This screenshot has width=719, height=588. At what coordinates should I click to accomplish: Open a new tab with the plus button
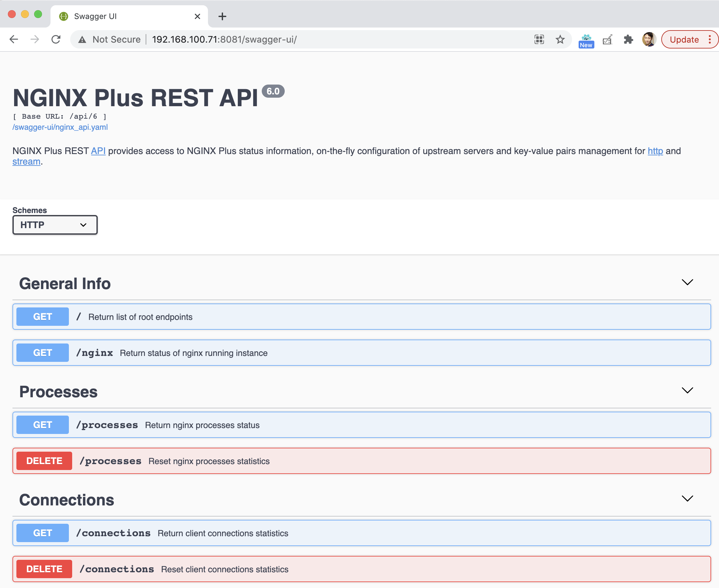point(222,16)
